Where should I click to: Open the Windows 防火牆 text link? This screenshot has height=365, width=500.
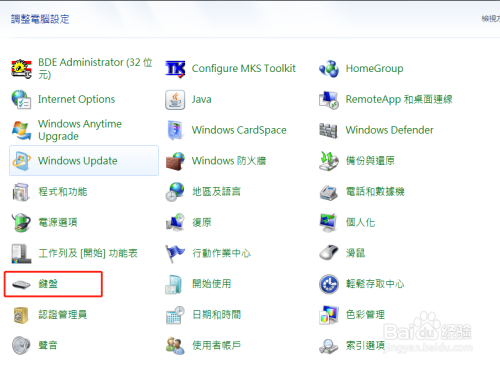pos(229,161)
